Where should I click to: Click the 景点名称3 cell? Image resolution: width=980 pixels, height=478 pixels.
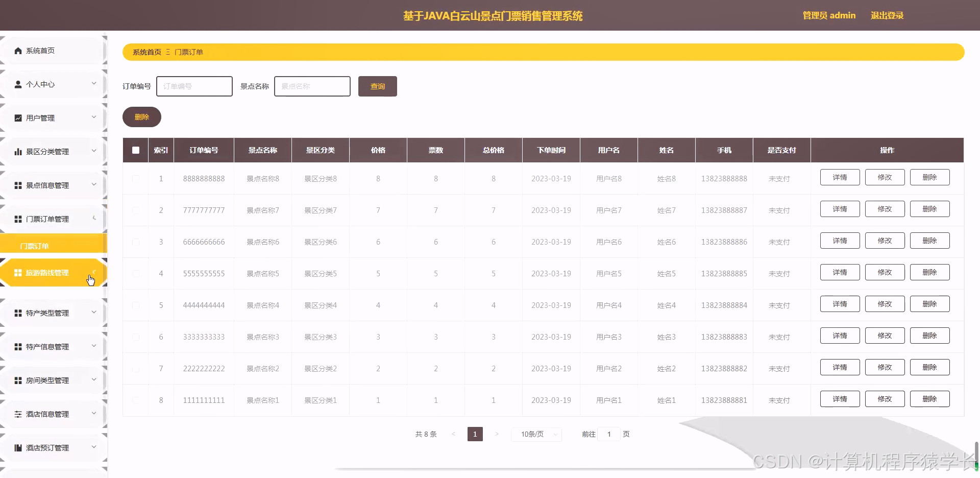coord(263,337)
